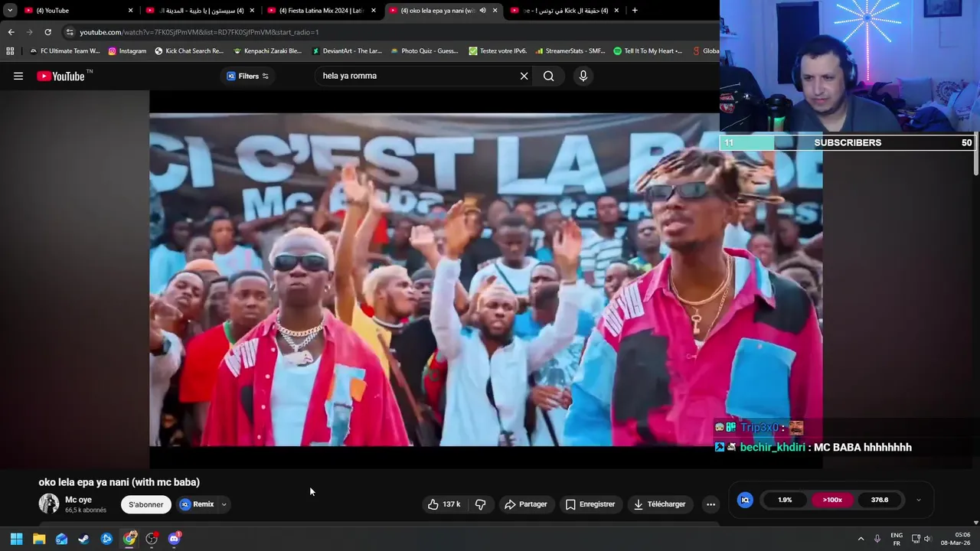980x551 pixels.
Task: Like the video with thumbs-up
Action: (444, 504)
